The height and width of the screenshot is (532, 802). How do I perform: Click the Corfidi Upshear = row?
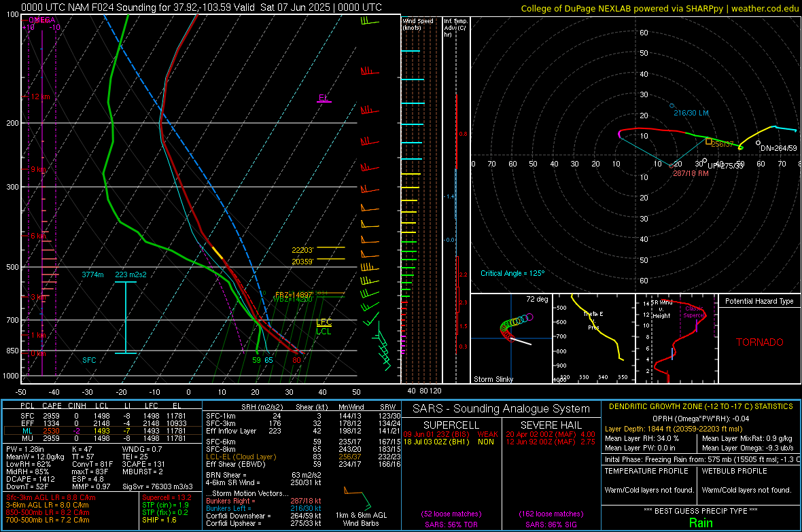tap(264, 523)
